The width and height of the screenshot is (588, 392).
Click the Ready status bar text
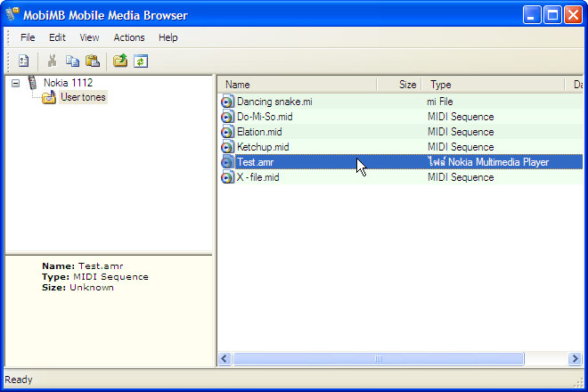coord(19,380)
